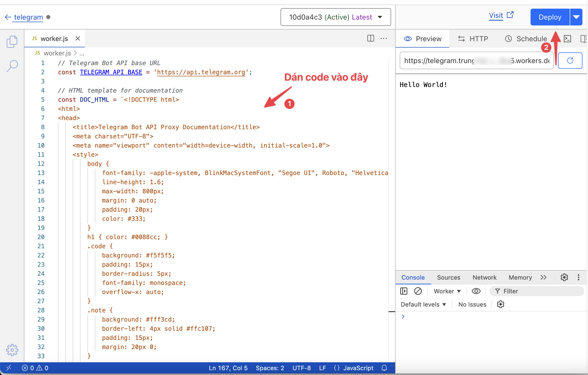Follow the https://api.telegram.org link in code
588x375 pixels.
coord(201,72)
